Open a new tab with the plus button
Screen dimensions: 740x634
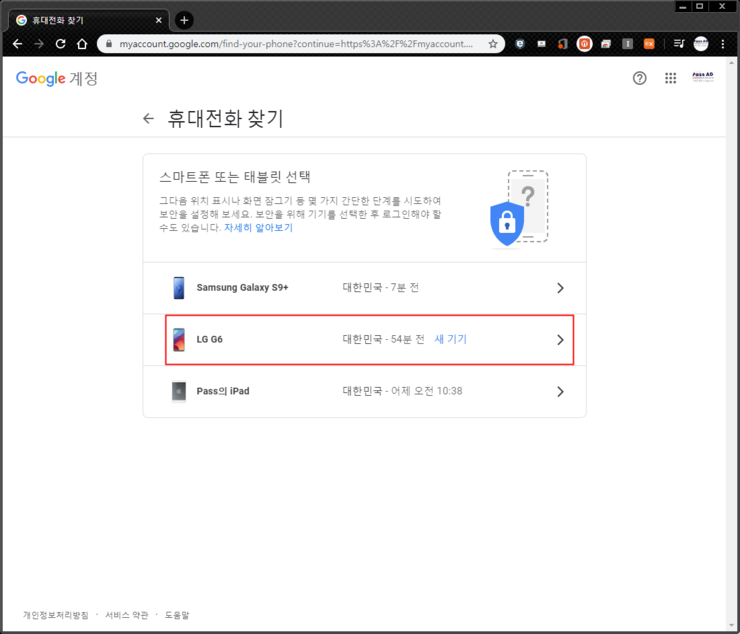[x=184, y=20]
